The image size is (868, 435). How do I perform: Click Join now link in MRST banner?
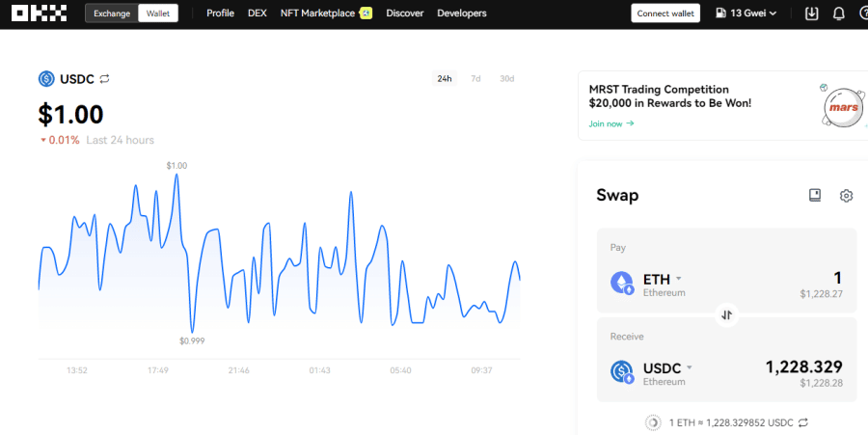[611, 123]
